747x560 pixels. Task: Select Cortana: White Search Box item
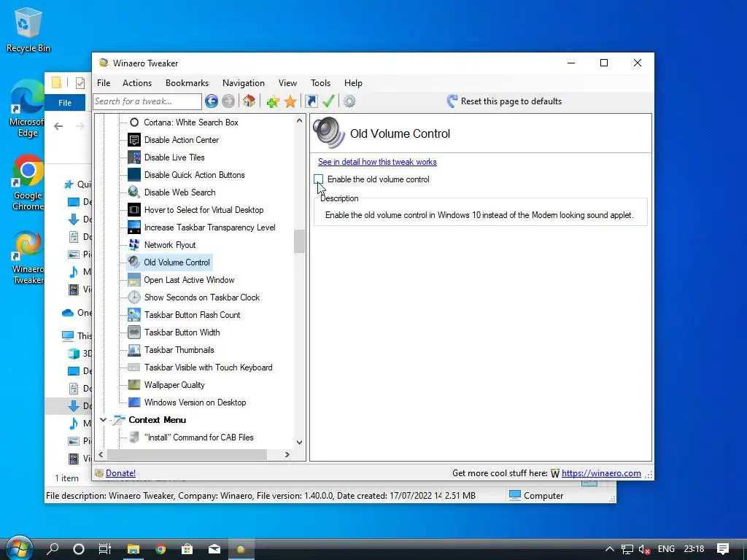[191, 122]
